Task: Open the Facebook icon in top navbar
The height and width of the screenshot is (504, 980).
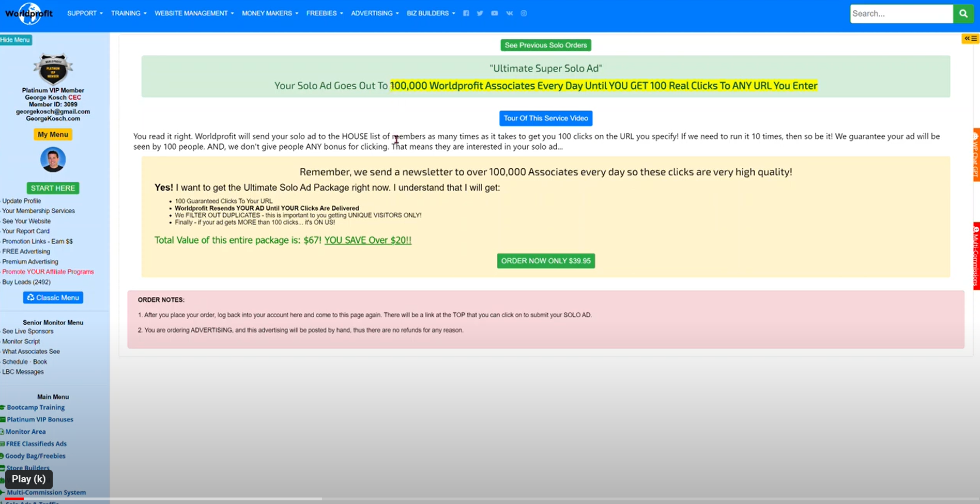Action: 466,13
